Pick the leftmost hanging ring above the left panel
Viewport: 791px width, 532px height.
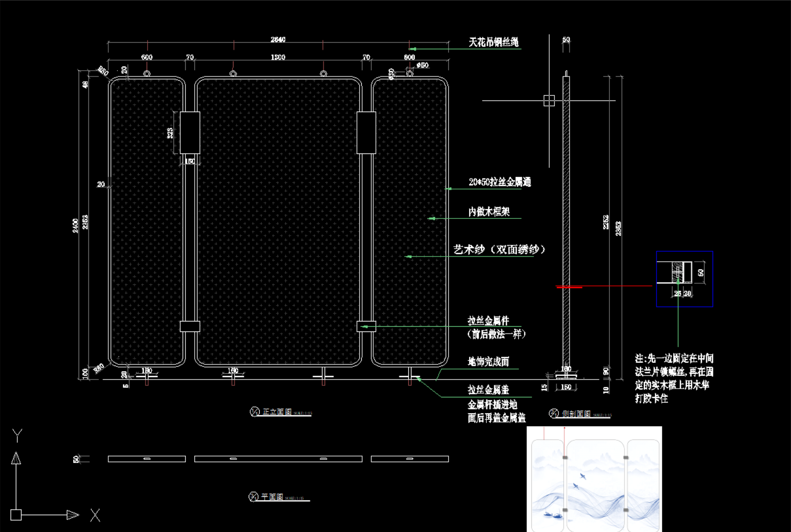point(147,74)
